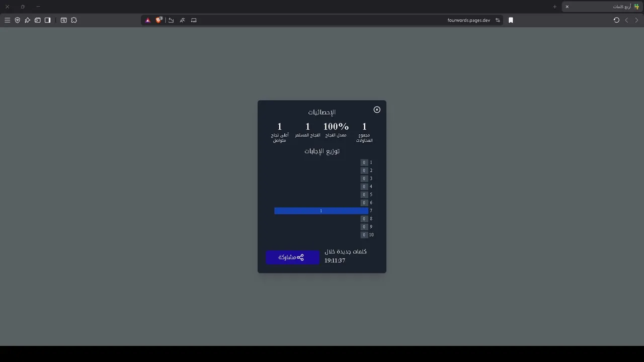Open the tab search icon

(63, 20)
